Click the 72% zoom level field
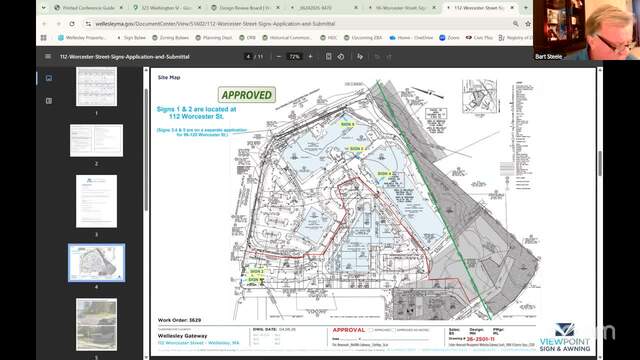The height and width of the screenshot is (360, 640). 294,56
